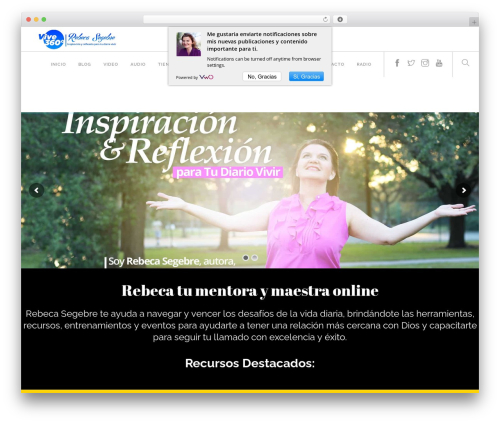Image resolution: width=500 pixels, height=423 pixels.
Task: Open the AUDIO menu item
Action: pyautogui.click(x=138, y=64)
